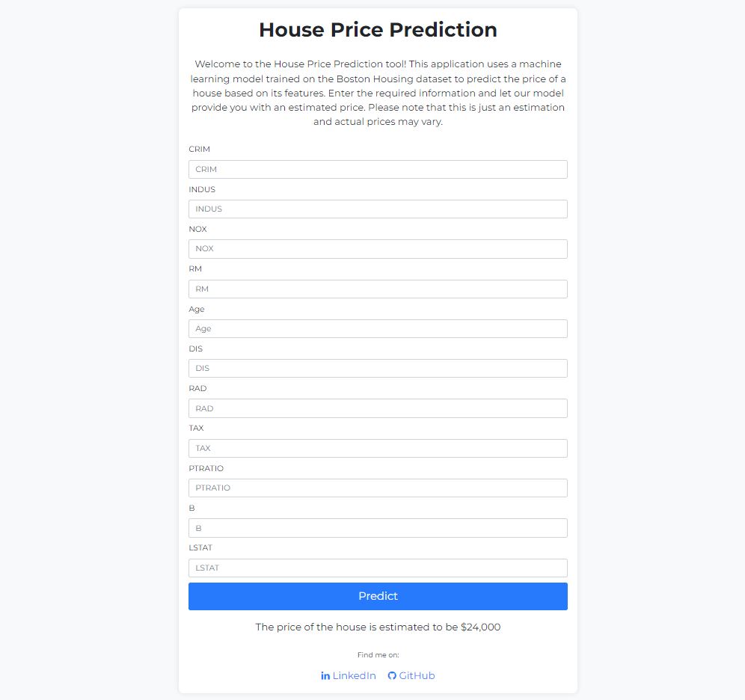Select the House Price Prediction heading
Image resolution: width=745 pixels, height=700 pixels.
point(378,30)
